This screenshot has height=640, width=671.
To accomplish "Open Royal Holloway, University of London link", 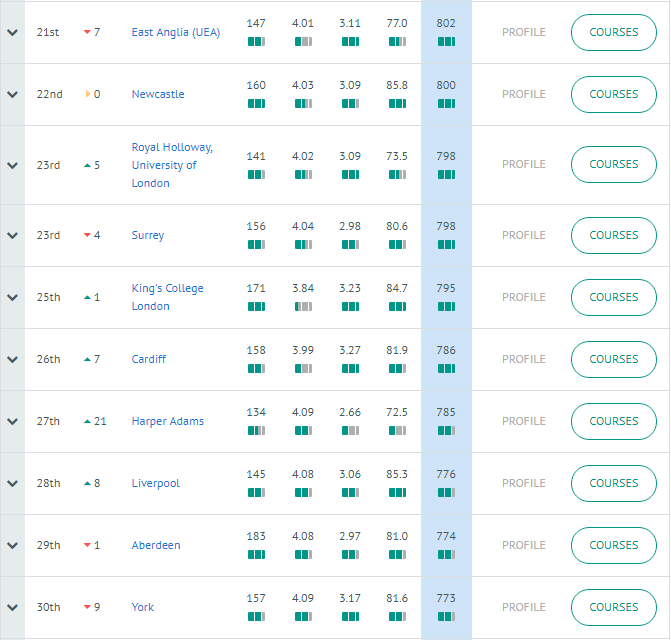I will tap(172, 165).
